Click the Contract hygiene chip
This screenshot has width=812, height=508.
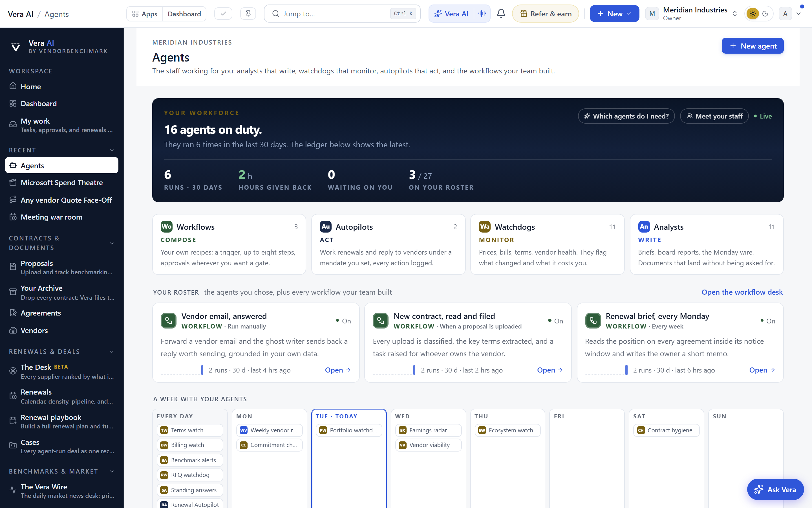(x=667, y=430)
